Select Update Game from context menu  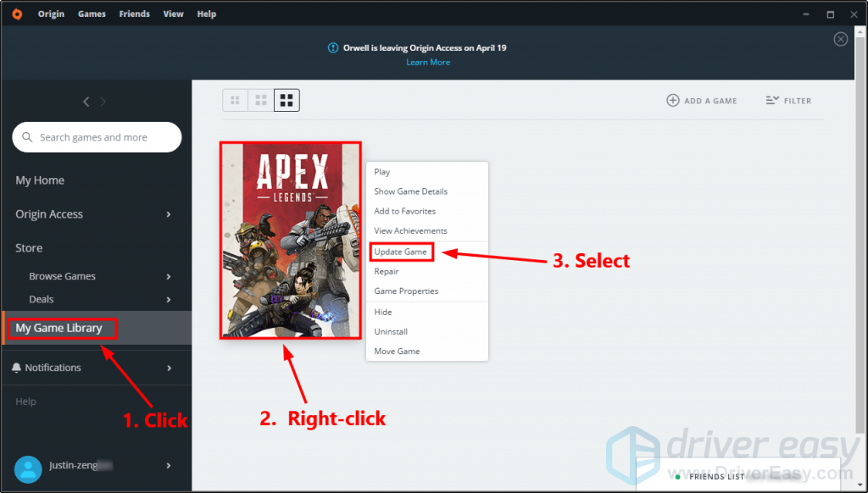coord(402,252)
